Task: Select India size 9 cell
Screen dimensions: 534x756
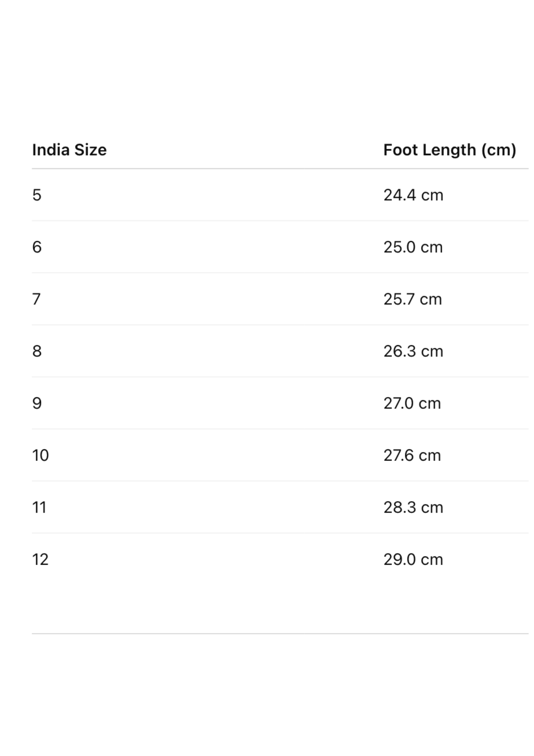Action: (x=37, y=403)
